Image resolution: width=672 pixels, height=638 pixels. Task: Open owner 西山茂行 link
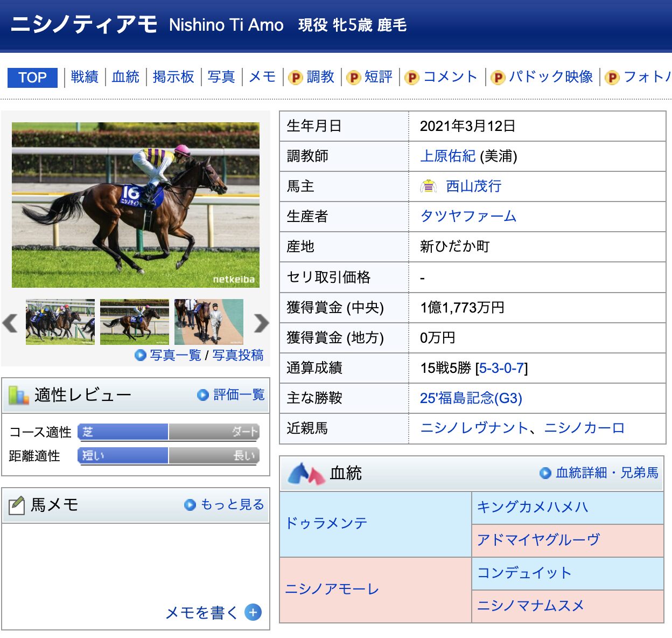point(474,186)
